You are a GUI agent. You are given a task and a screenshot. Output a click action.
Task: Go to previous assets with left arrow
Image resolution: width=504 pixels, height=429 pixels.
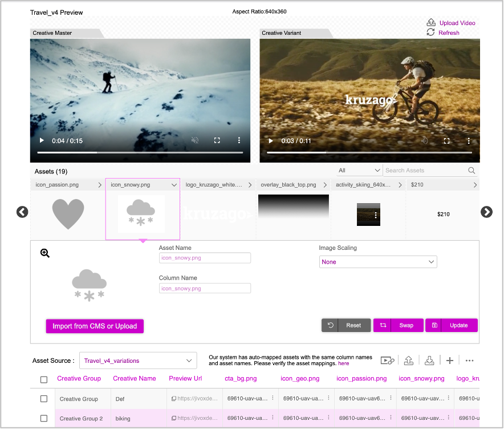click(x=22, y=212)
